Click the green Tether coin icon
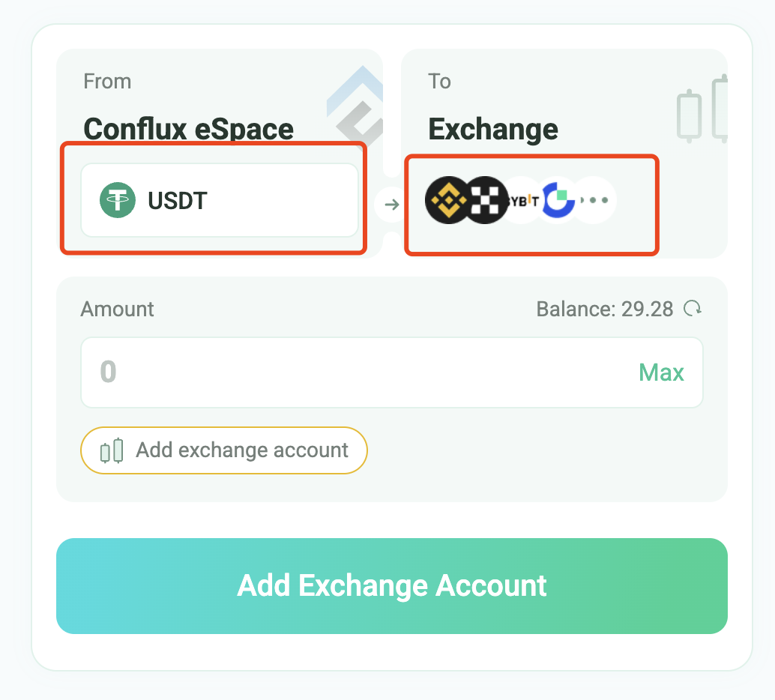775x700 pixels. click(118, 200)
